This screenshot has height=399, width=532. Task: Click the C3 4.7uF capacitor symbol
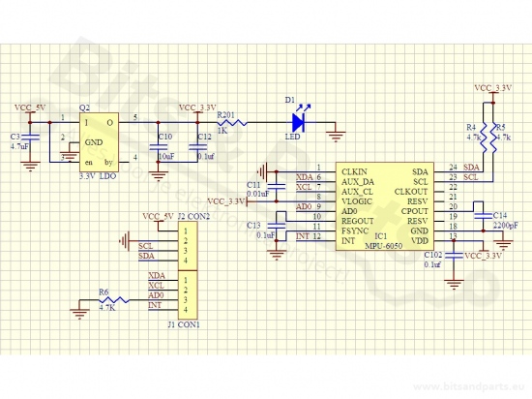click(30, 137)
